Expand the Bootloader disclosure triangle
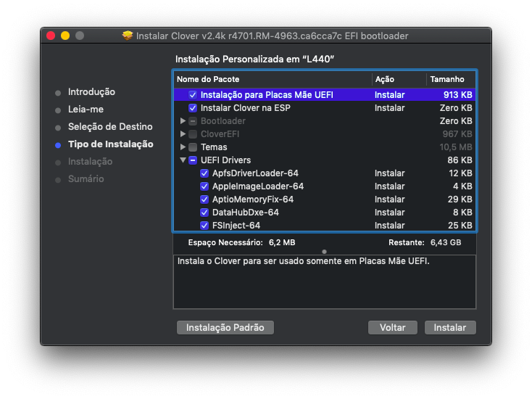This screenshot has height=399, width=532. coord(183,121)
